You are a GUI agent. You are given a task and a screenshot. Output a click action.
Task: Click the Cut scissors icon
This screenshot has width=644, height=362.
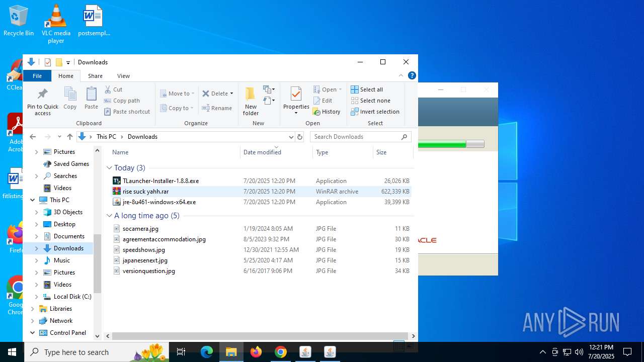[x=108, y=89]
